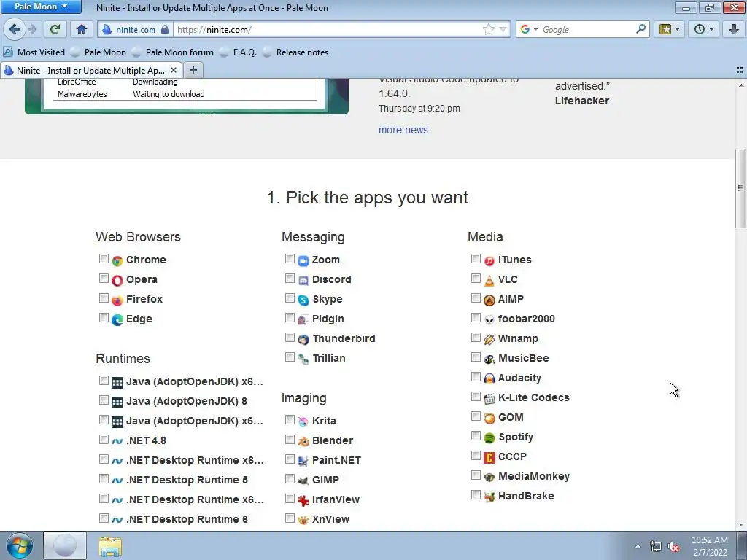The width and height of the screenshot is (747, 560).
Task: Open the list all tabs button
Action: pyautogui.click(x=740, y=70)
